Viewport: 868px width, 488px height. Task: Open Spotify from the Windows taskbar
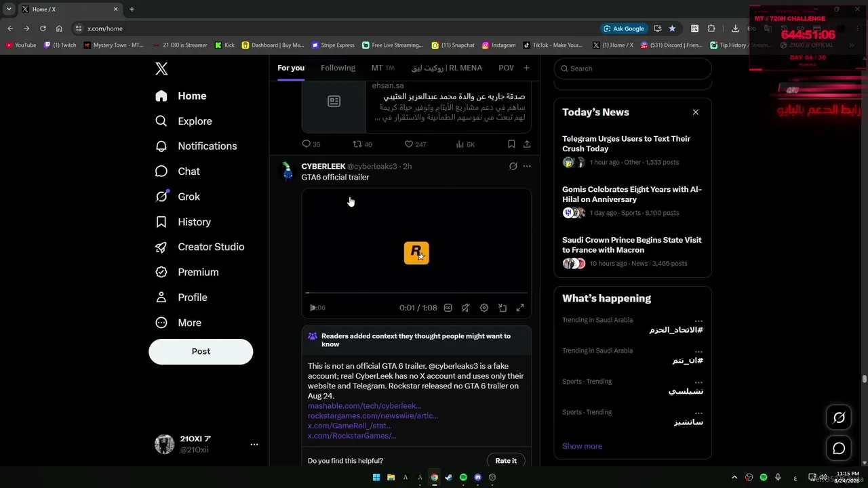click(x=463, y=477)
